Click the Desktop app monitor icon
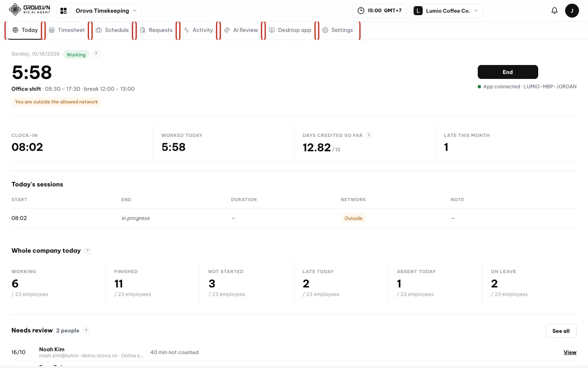Screen dimensions: 588x368 coord(272,30)
